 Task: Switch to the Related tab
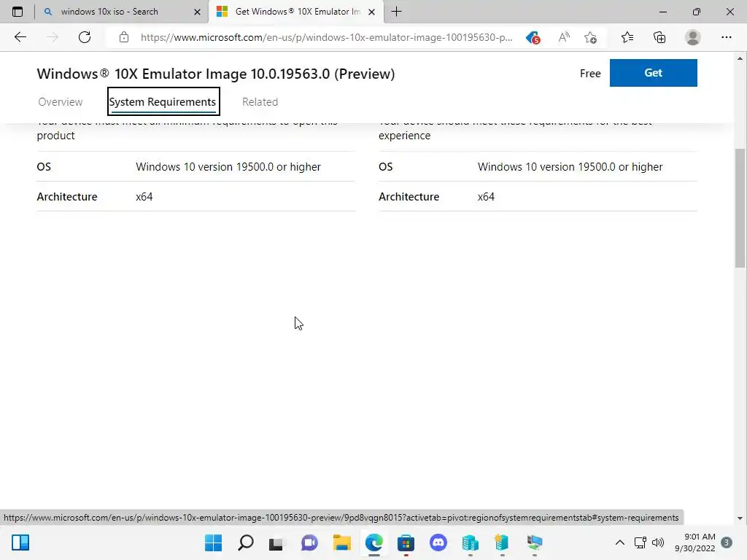(x=260, y=102)
